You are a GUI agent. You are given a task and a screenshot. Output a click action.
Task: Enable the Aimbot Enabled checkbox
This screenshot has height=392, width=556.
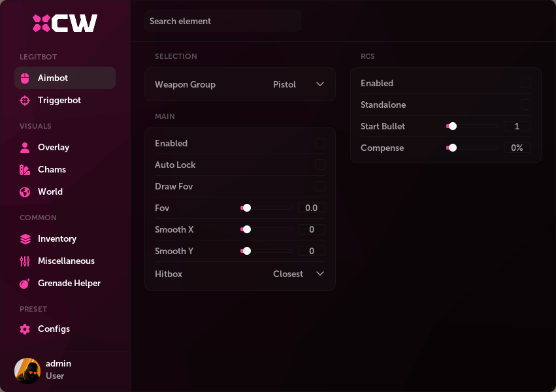coord(320,143)
